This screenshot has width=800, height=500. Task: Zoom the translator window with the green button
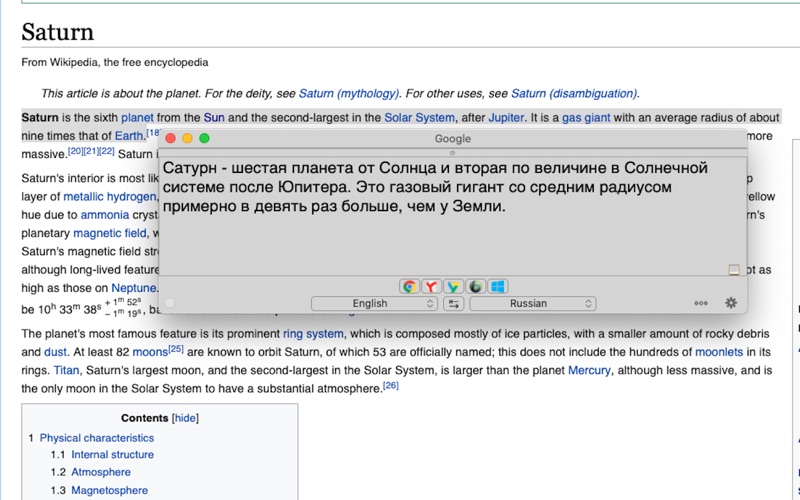[204, 138]
